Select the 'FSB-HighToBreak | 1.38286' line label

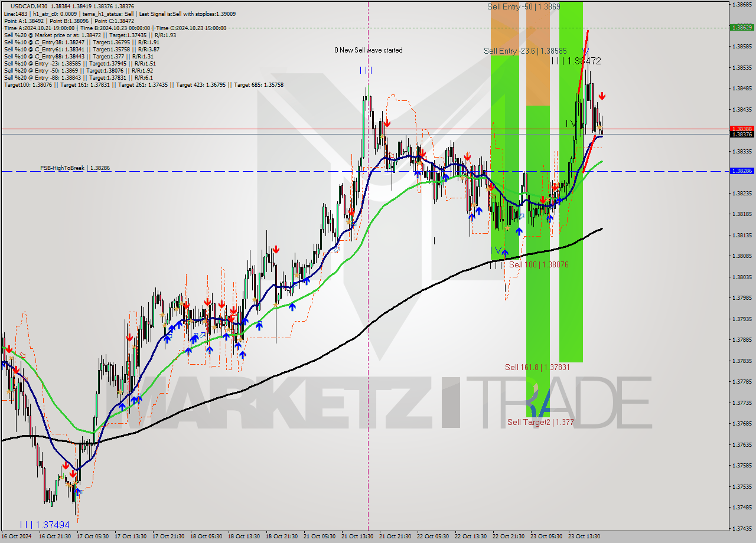click(75, 168)
